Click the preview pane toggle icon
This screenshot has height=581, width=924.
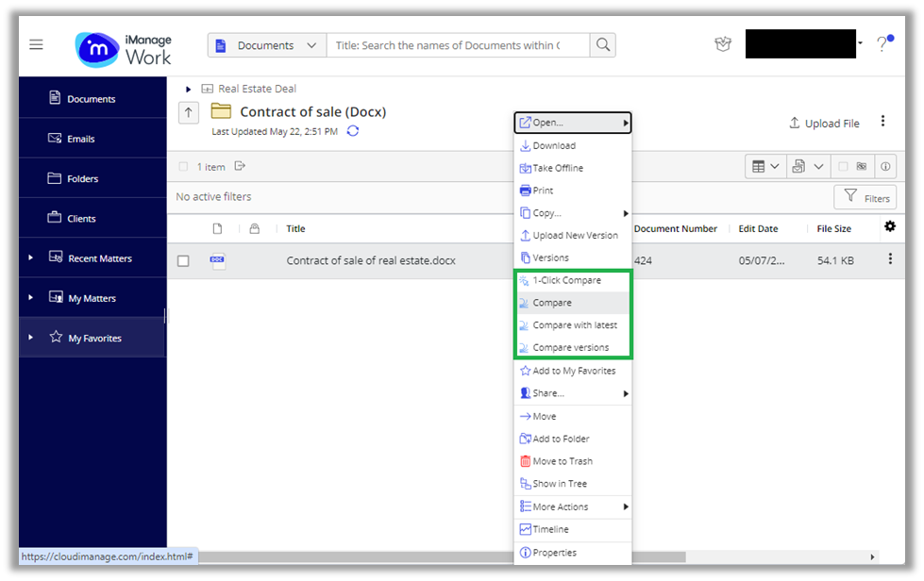coord(861,167)
